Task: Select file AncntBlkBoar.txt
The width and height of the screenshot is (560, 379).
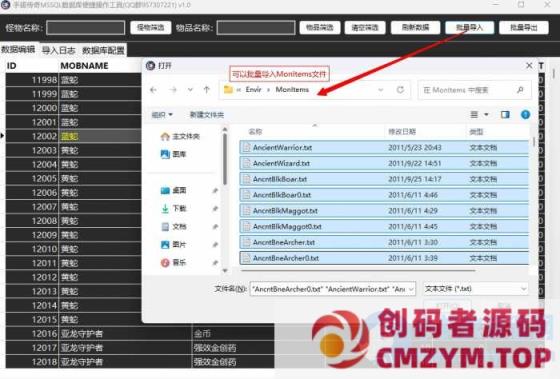Action: coord(384,179)
